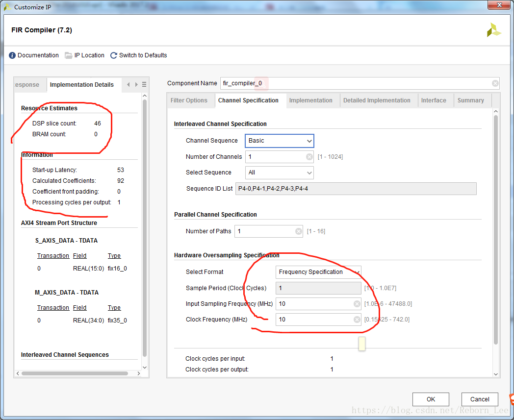Switch to the Interface tab
The width and height of the screenshot is (514, 420).
point(434,100)
